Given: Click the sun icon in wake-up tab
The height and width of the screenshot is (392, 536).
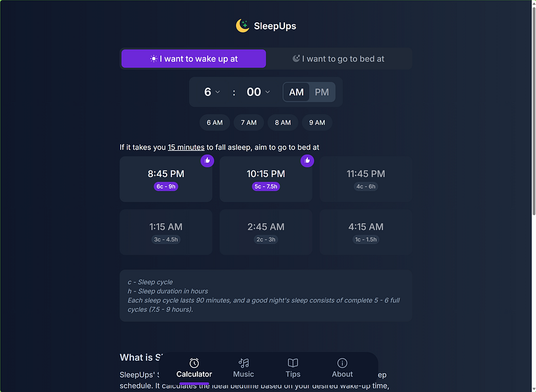Looking at the screenshot, I should 154,59.
